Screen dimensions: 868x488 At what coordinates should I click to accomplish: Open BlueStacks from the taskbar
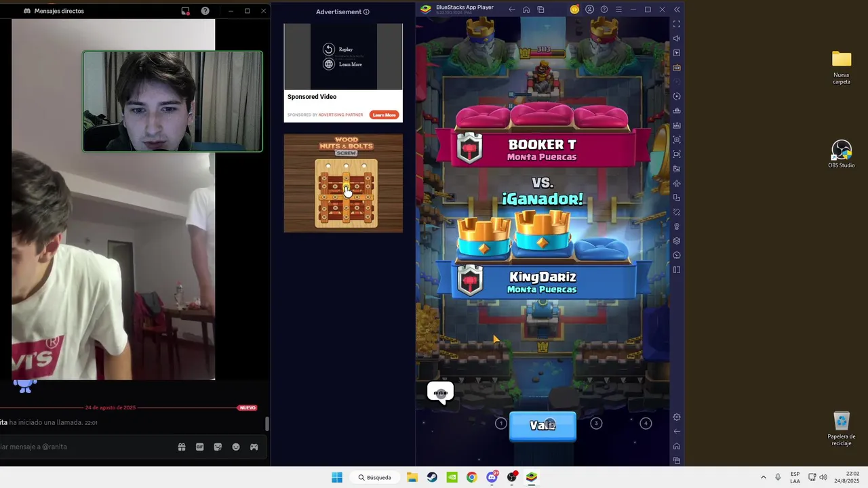pyautogui.click(x=532, y=477)
